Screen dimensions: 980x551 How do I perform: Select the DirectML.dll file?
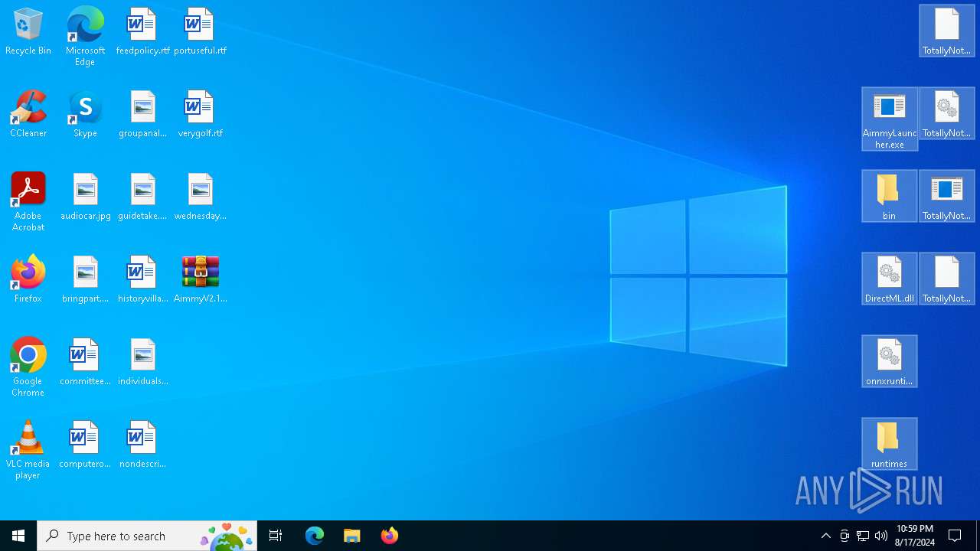click(890, 279)
